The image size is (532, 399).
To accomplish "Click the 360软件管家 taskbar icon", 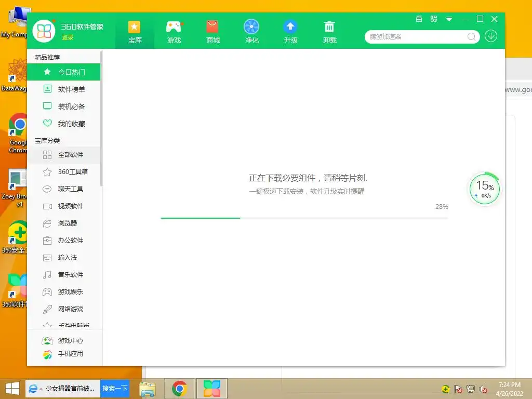I will coord(212,389).
